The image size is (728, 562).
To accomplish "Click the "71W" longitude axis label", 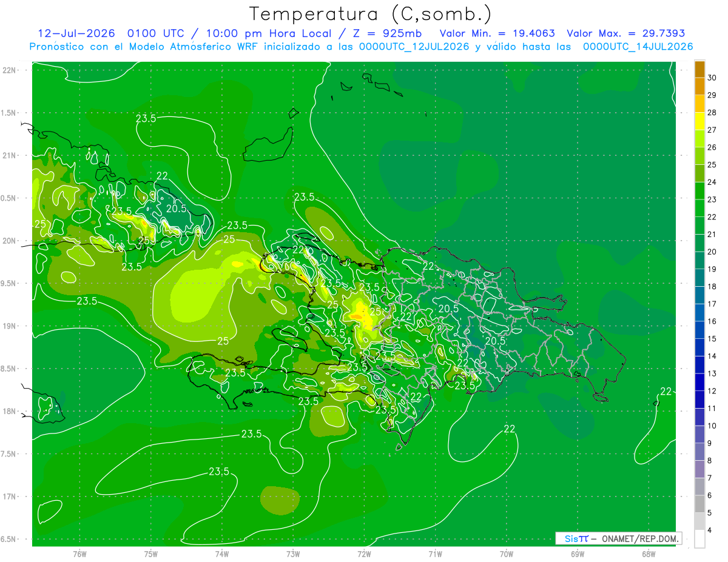I will click(x=435, y=554).
